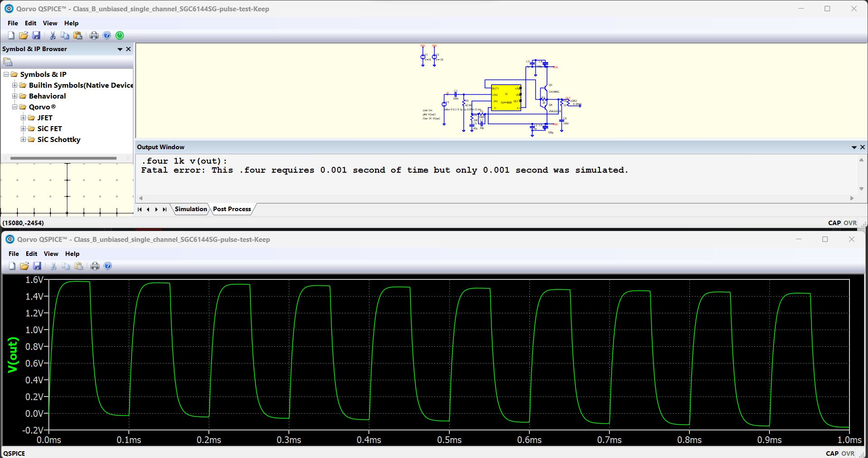Paste icon in waveform window toolbar

tap(79, 266)
